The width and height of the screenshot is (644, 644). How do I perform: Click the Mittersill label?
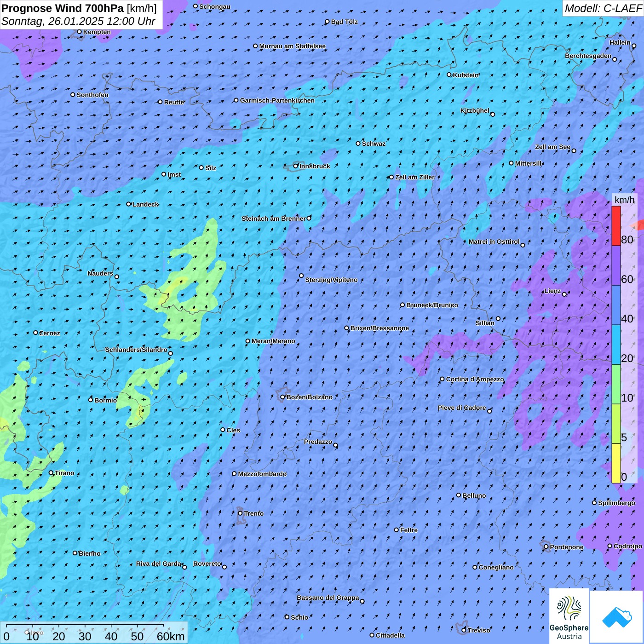coord(529,163)
